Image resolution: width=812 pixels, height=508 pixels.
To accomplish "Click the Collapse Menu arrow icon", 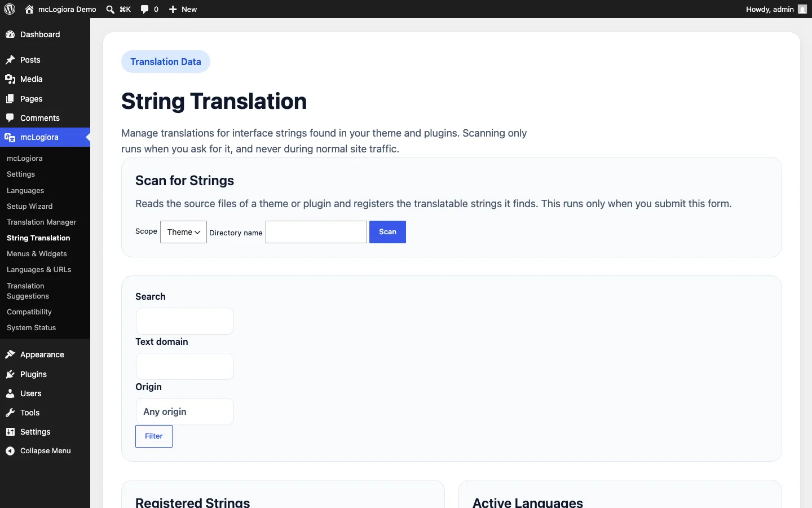I will coord(10,451).
